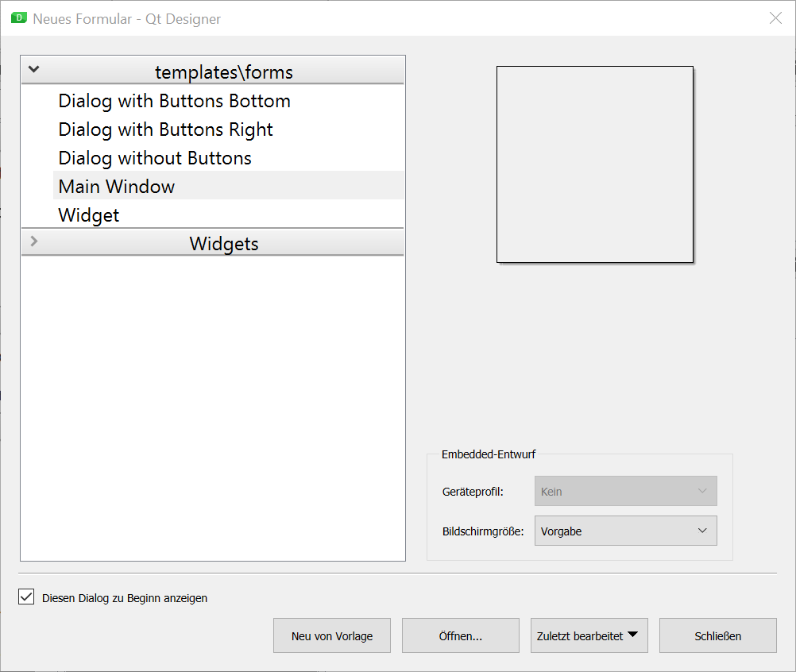Click the Widgets category header label
This screenshot has height=672, width=796.
pyautogui.click(x=224, y=244)
